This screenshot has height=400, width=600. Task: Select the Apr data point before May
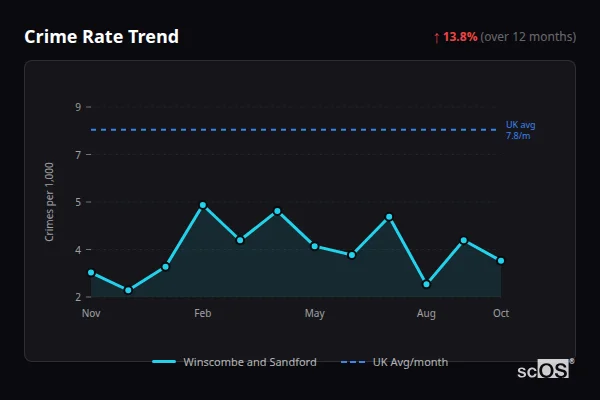(277, 211)
